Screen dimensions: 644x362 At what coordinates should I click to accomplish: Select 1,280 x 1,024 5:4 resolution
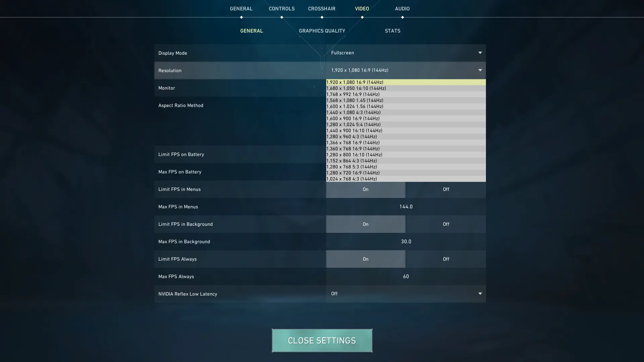click(x=406, y=124)
